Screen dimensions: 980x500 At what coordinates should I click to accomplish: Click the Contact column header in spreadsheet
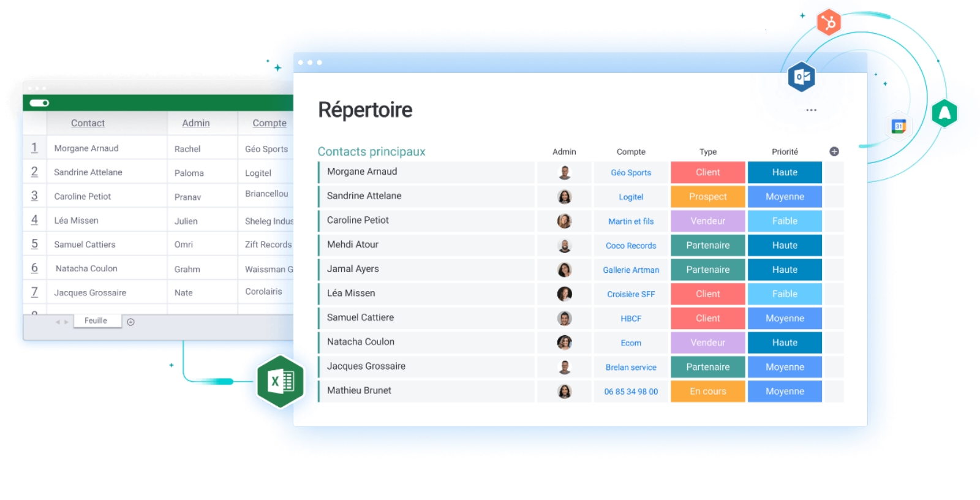click(88, 123)
